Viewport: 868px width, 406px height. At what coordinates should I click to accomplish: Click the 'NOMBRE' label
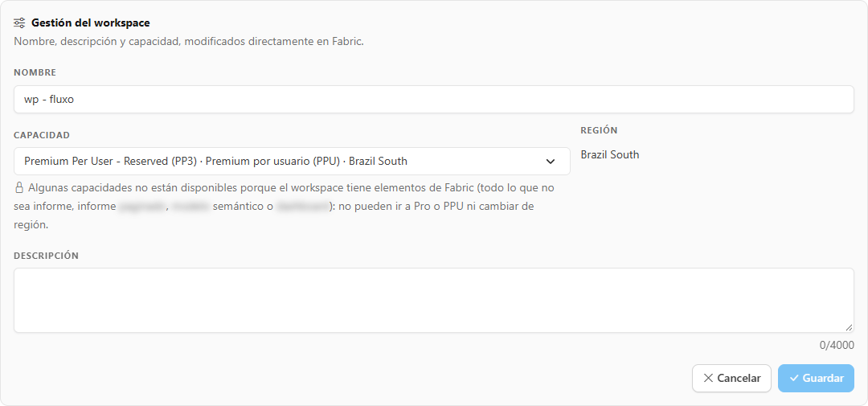coord(35,72)
